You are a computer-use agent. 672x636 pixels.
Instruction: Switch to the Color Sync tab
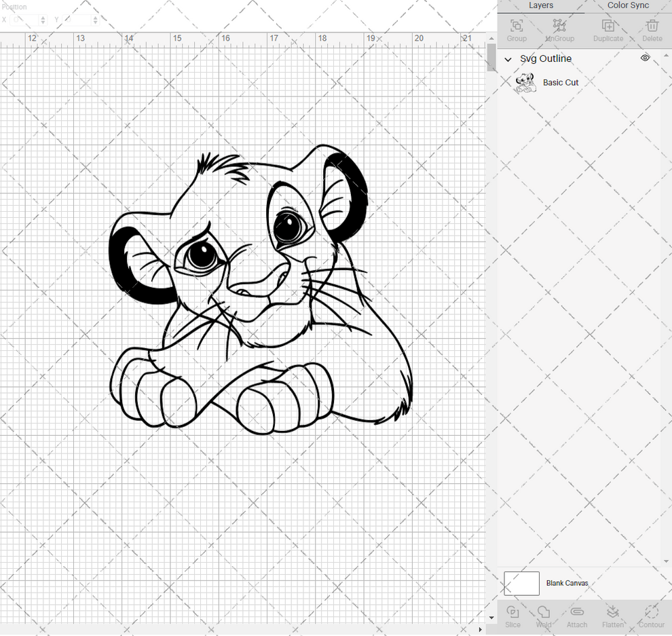tap(627, 5)
